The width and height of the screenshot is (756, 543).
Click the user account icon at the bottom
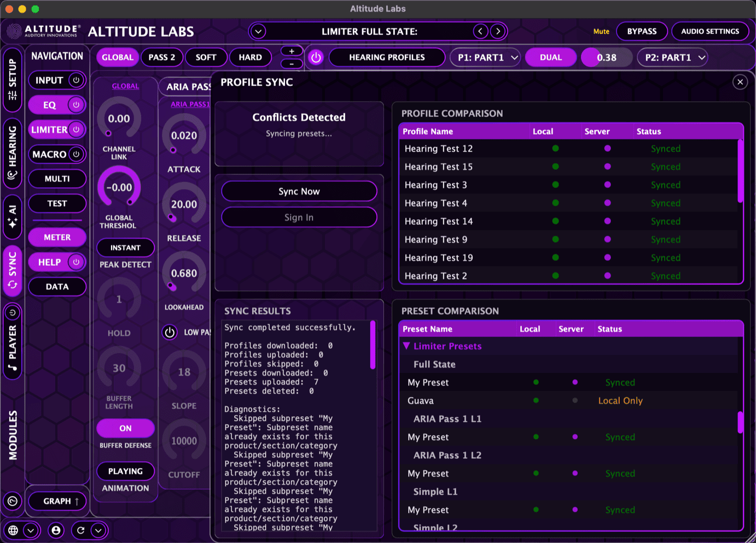(56, 530)
